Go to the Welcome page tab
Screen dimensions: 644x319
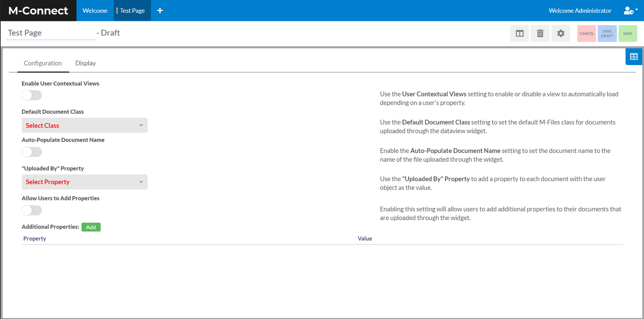pyautogui.click(x=95, y=10)
